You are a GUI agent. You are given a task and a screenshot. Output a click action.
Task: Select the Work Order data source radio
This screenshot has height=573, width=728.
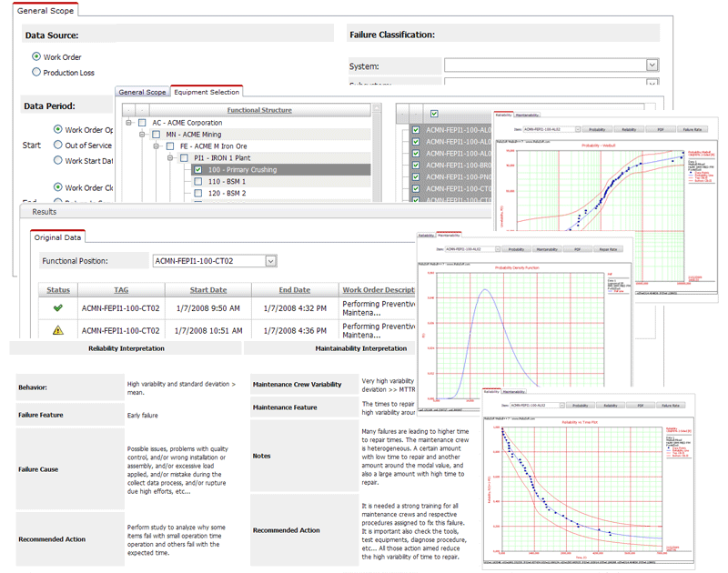(x=36, y=56)
